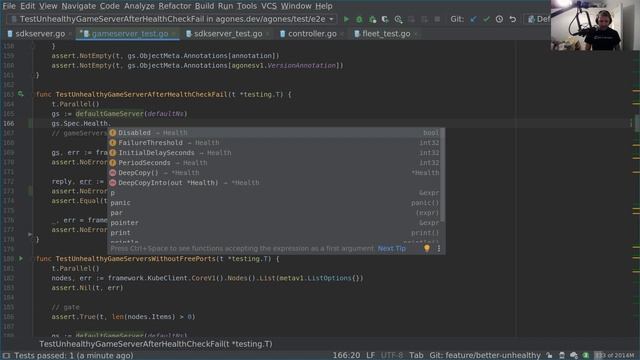Click cursor position 166:20 in status bar

click(x=346, y=356)
